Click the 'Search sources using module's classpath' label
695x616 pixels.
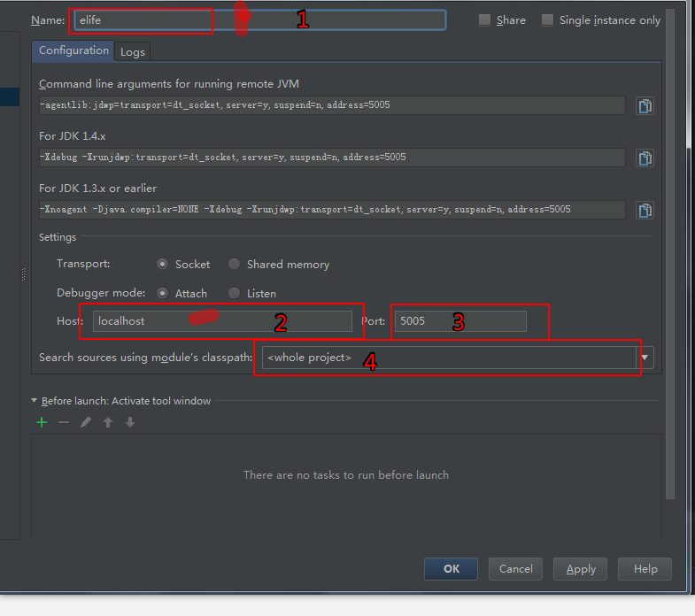146,358
